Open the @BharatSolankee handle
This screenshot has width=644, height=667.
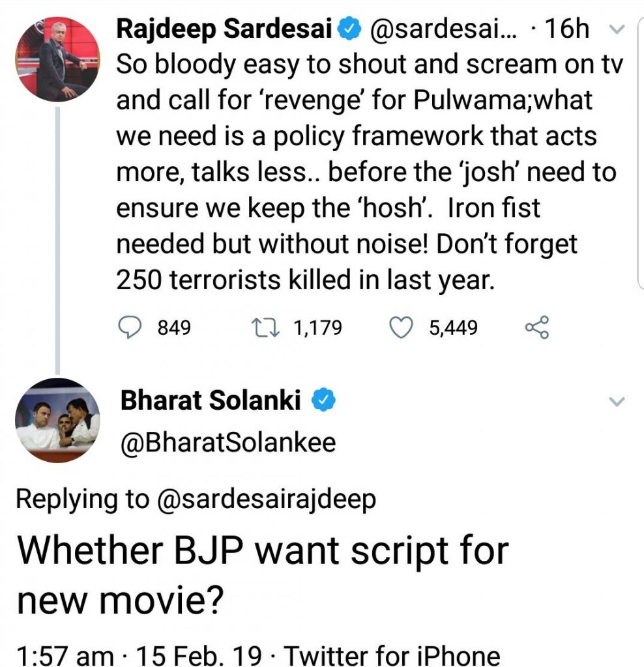point(227,443)
